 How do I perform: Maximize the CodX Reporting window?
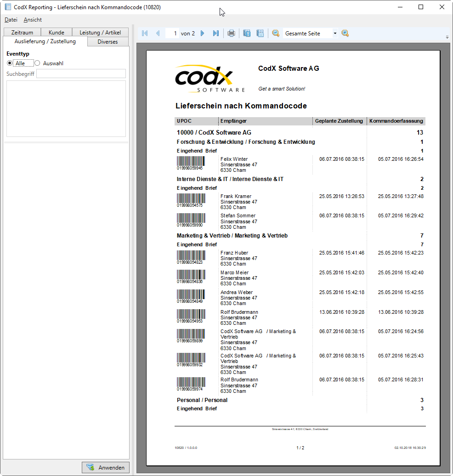coord(421,7)
